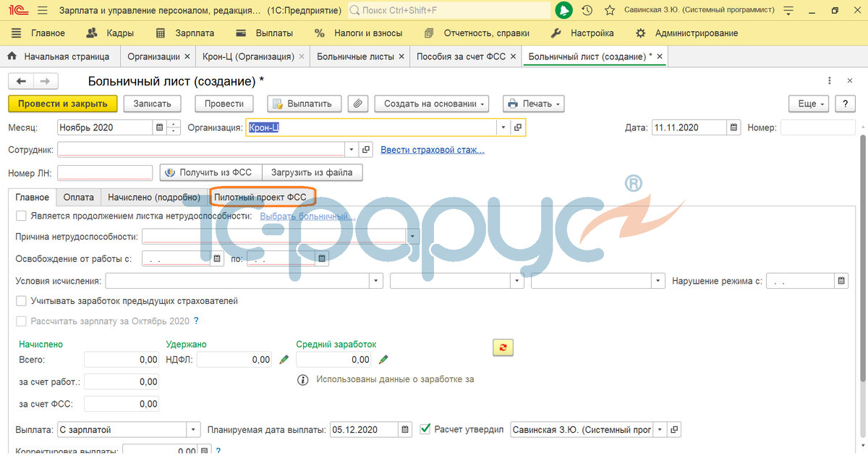Open the Кадры menu section
This screenshot has width=868, height=456.
coord(110,33)
